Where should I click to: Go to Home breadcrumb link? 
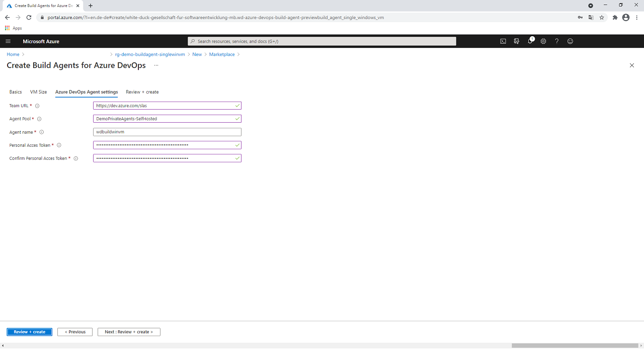(x=13, y=54)
